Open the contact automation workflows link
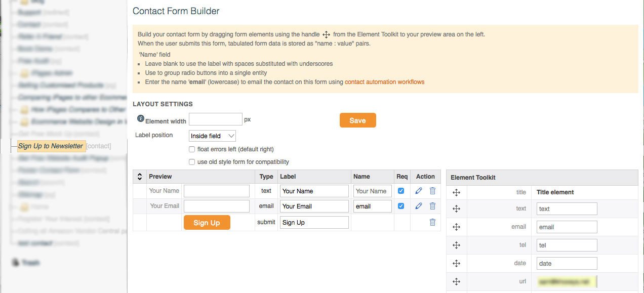Screen dimensions: 644x293 (x=384, y=82)
